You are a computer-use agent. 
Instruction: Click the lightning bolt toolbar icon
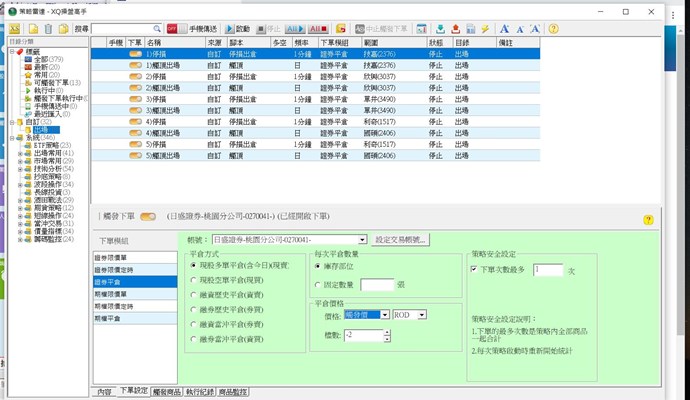[x=485, y=30]
